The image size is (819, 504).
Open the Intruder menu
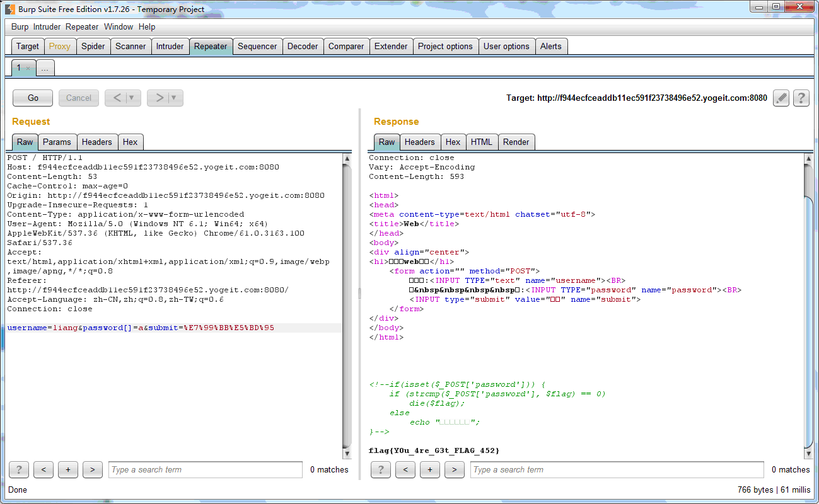(47, 27)
